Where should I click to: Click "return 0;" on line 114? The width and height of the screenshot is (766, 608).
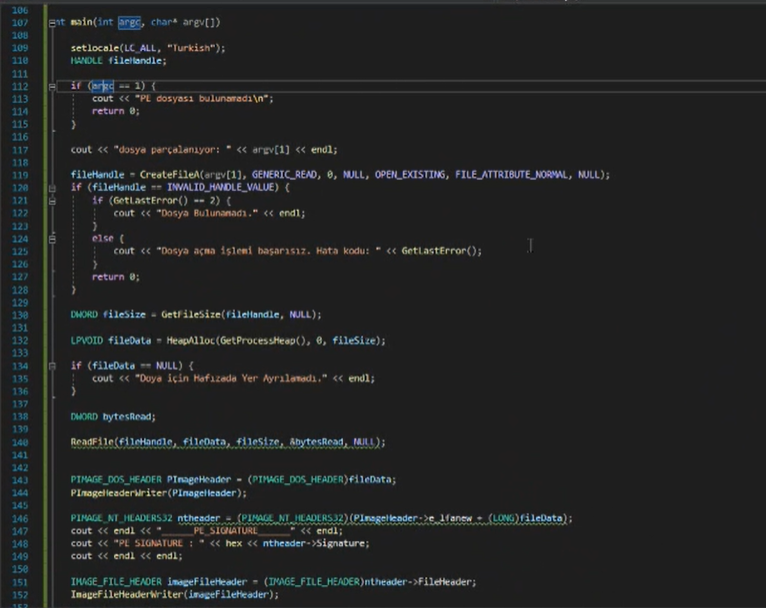tap(116, 111)
